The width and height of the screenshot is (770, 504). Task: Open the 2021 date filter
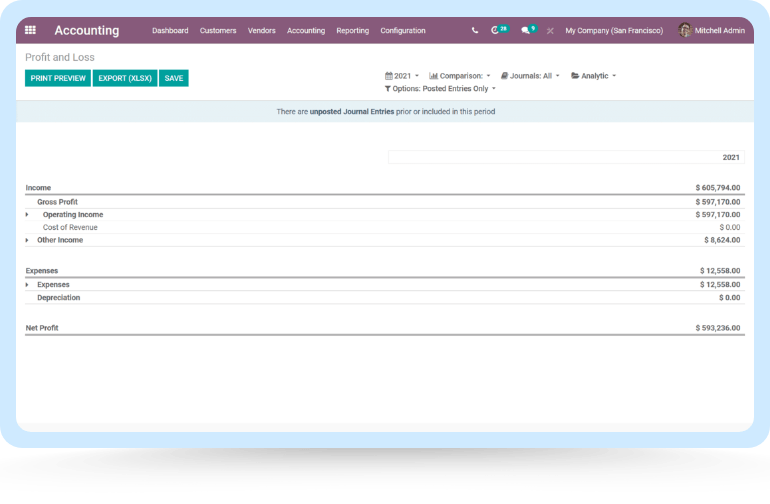(x=402, y=76)
